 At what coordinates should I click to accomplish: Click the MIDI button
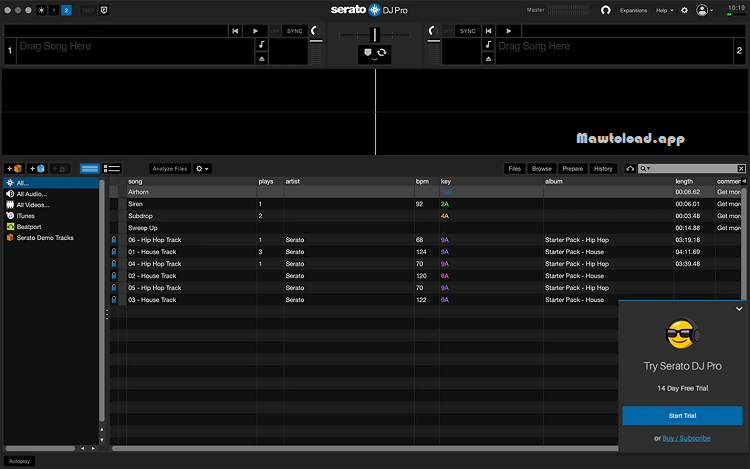[x=88, y=10]
